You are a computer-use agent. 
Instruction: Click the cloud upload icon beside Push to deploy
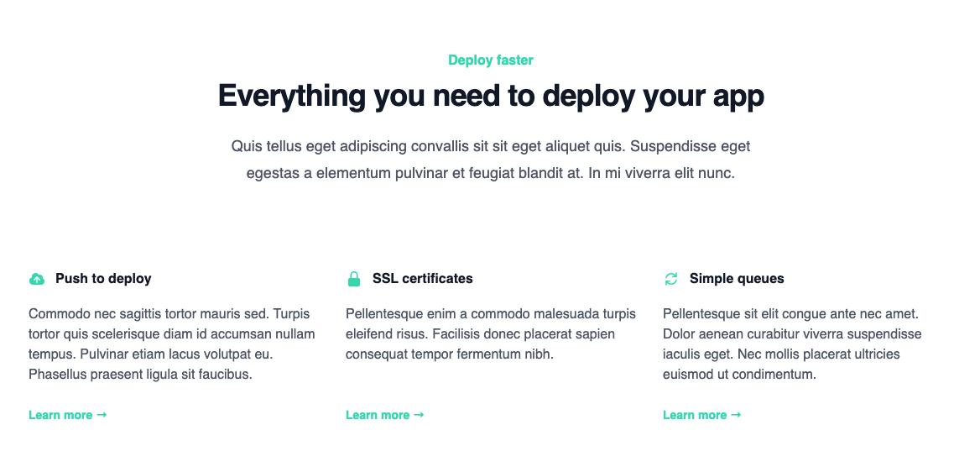(36, 279)
